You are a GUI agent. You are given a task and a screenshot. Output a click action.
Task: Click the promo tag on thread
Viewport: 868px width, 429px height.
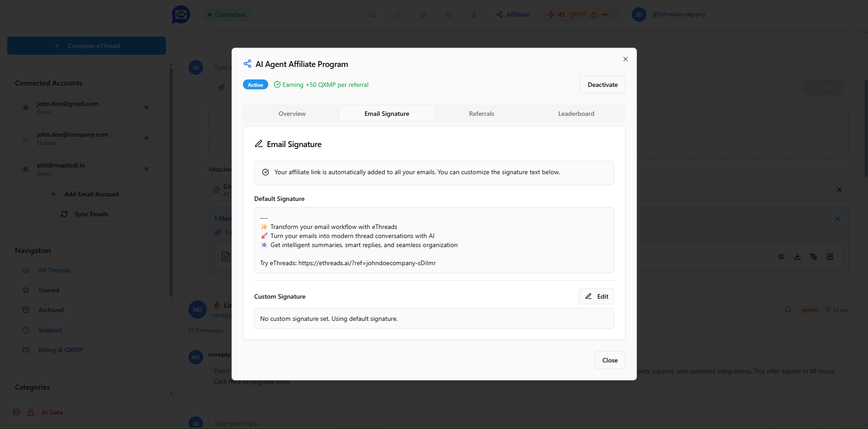(810, 310)
